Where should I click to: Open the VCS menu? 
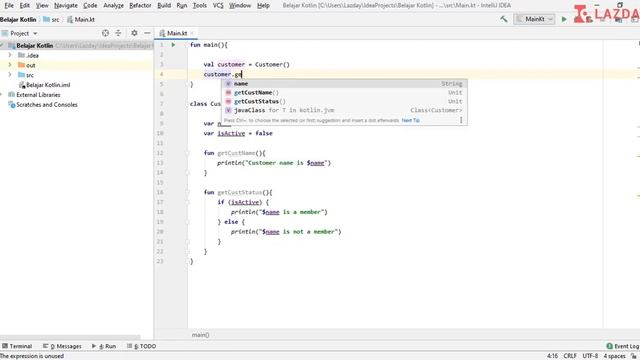(x=218, y=5)
